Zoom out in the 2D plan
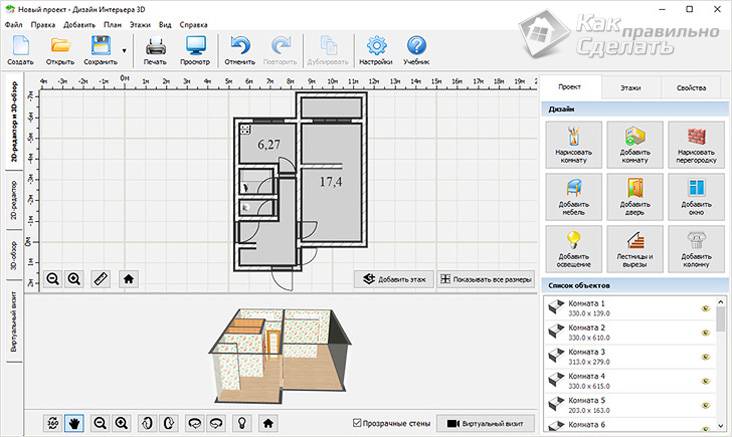This screenshot has height=437, width=732. point(53,279)
